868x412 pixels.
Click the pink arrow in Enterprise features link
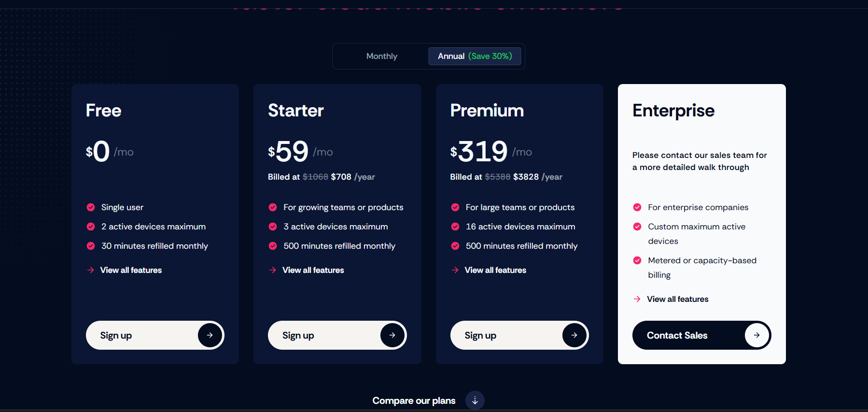coord(637,299)
